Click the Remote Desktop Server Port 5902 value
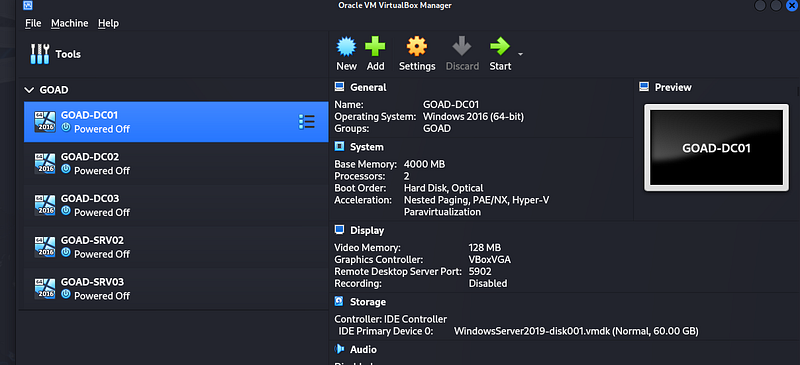 (x=480, y=272)
